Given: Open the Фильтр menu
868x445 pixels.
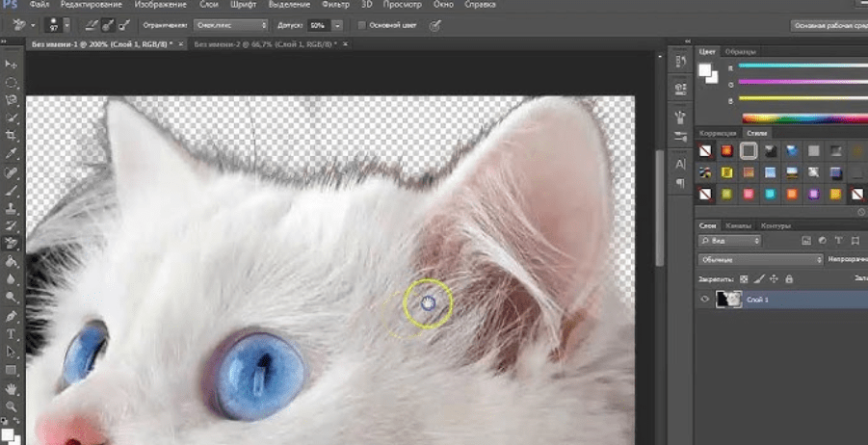Looking at the screenshot, I should coord(335,5).
